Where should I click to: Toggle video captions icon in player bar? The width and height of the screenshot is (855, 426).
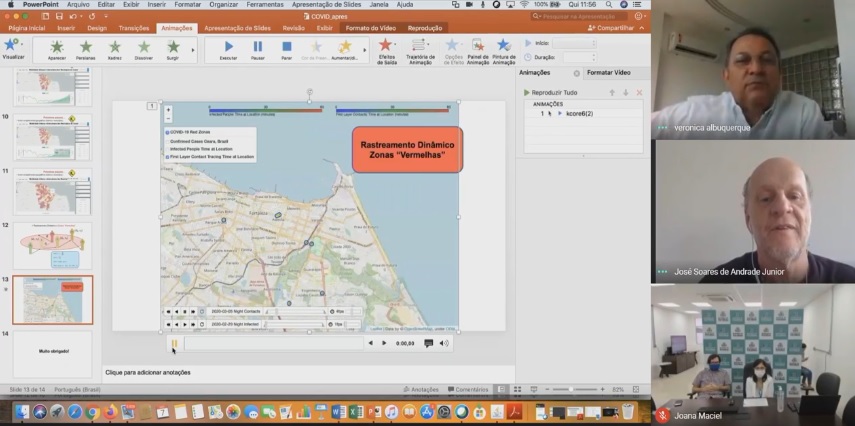coord(428,343)
